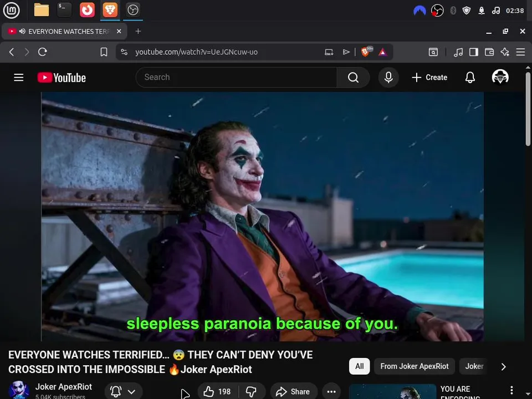Open options for YOU ARE ENFORCING video

(511, 390)
